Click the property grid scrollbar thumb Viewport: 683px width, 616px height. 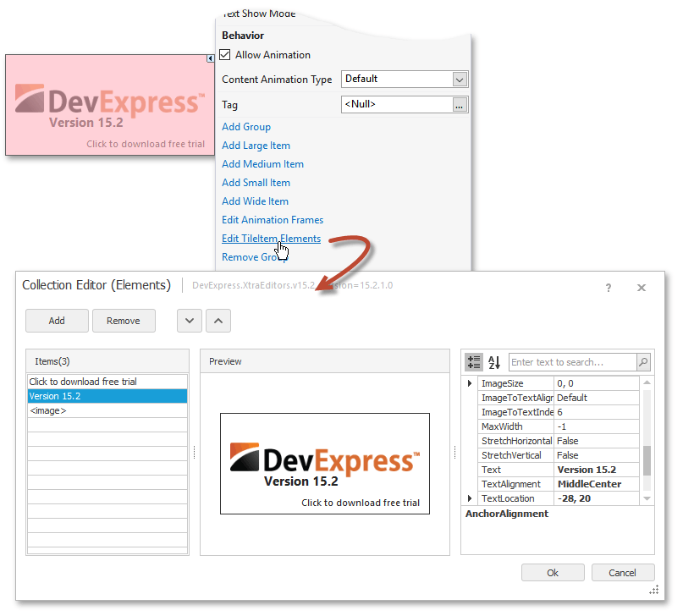647,460
